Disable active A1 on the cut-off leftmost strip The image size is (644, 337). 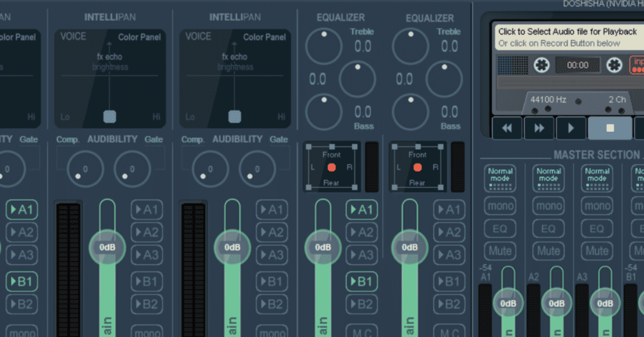click(22, 209)
